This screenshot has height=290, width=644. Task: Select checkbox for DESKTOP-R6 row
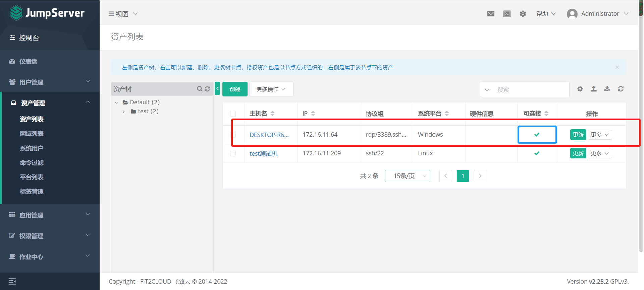pos(234,135)
